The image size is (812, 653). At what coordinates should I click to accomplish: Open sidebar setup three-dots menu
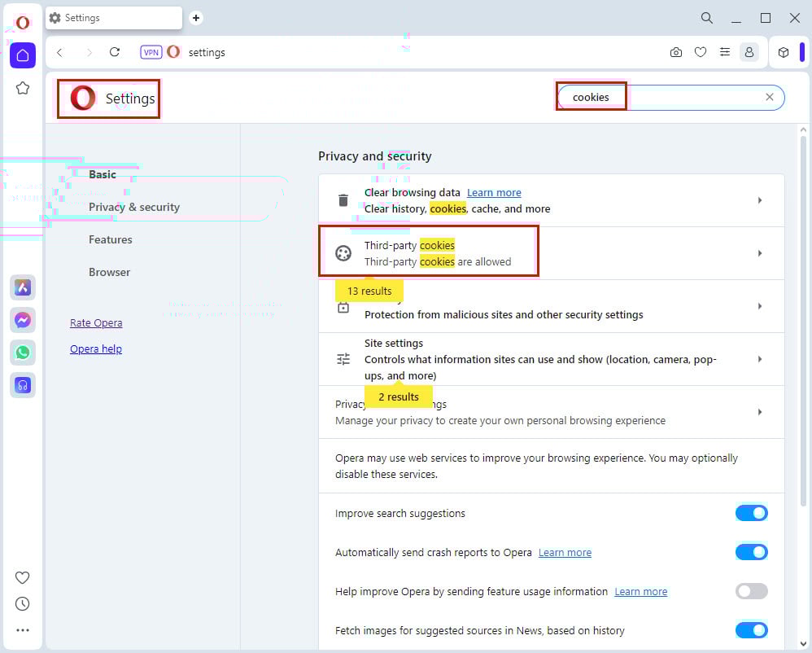pos(22,630)
